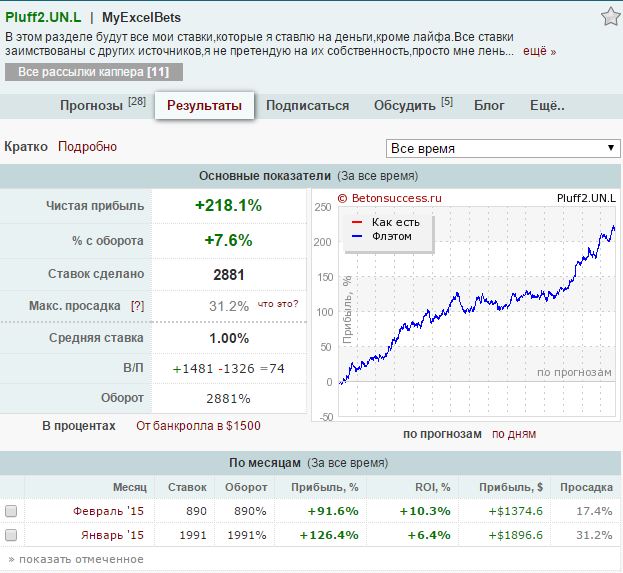This screenshot has height=573, width=623.
Task: Open the Ещё.. menu tab
Action: coord(547,105)
